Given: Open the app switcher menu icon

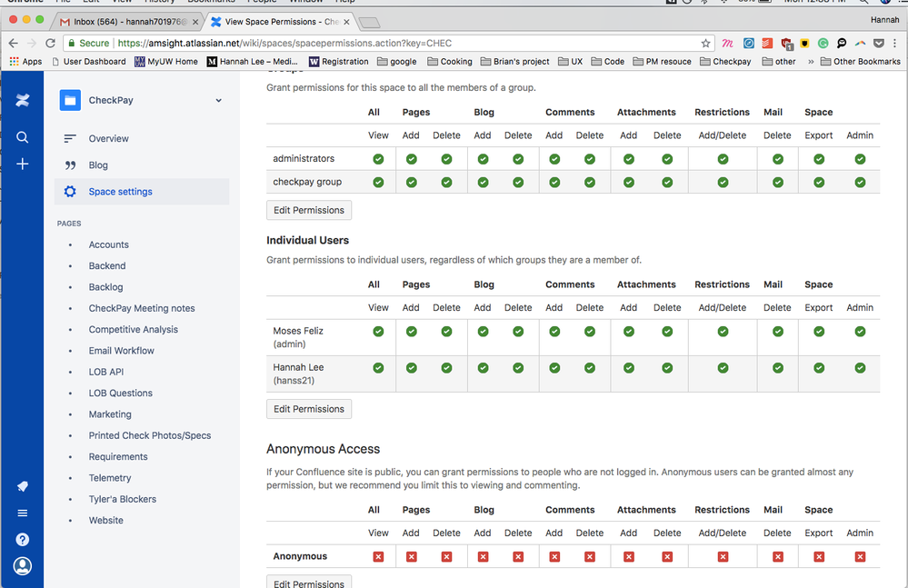Looking at the screenshot, I should [22, 513].
